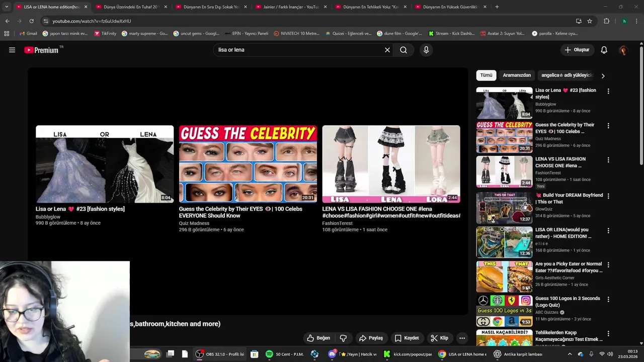Open options menu for Build Your DREAM Boyfriend video
This screenshot has height=362, width=644.
608,196
